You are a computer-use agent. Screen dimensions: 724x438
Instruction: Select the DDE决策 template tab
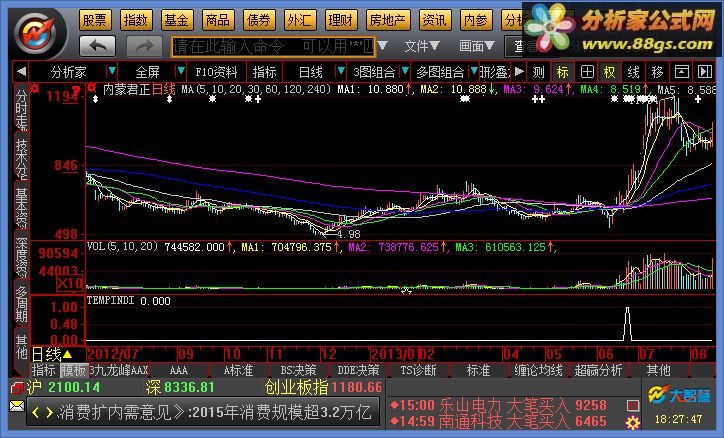click(358, 370)
